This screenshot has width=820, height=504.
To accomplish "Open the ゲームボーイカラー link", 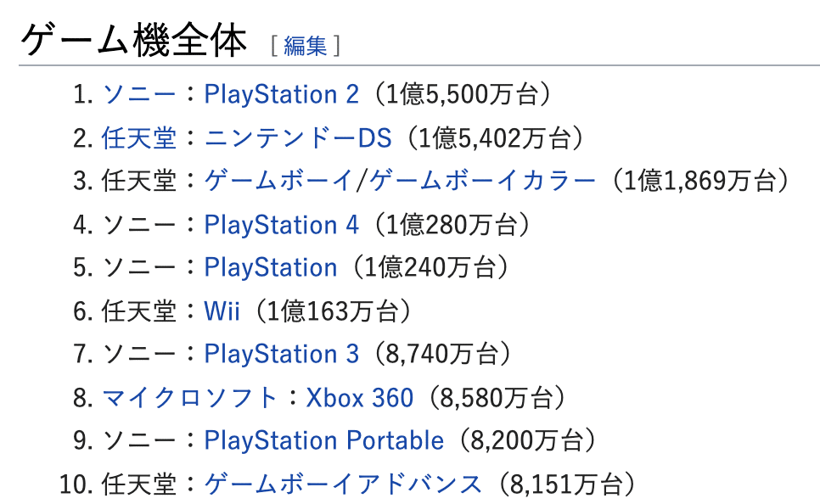I will click(x=482, y=181).
